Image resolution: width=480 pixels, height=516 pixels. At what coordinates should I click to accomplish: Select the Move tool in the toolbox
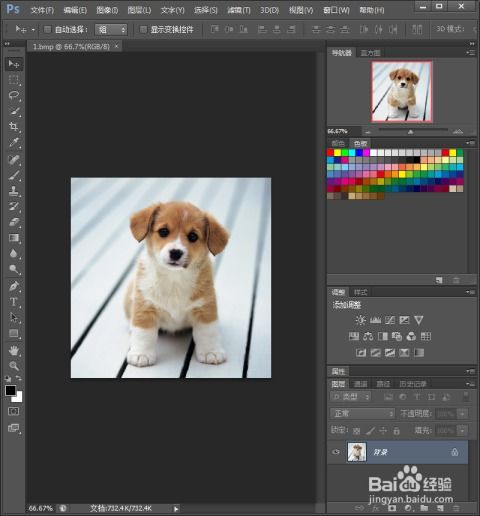14,64
